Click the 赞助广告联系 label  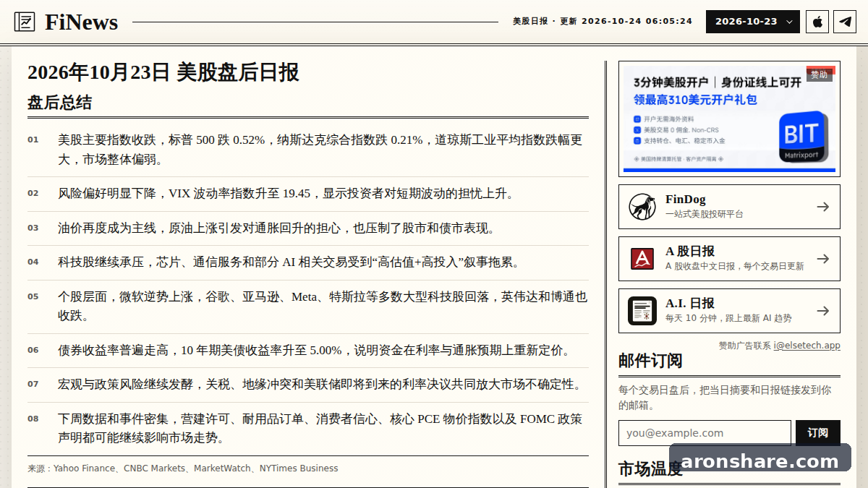[744, 346]
